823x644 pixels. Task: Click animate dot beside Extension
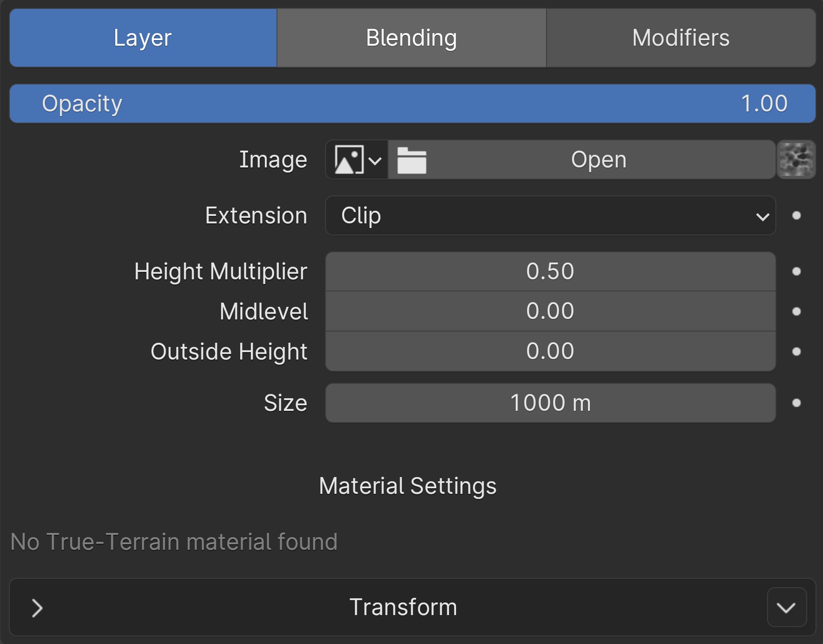(796, 215)
